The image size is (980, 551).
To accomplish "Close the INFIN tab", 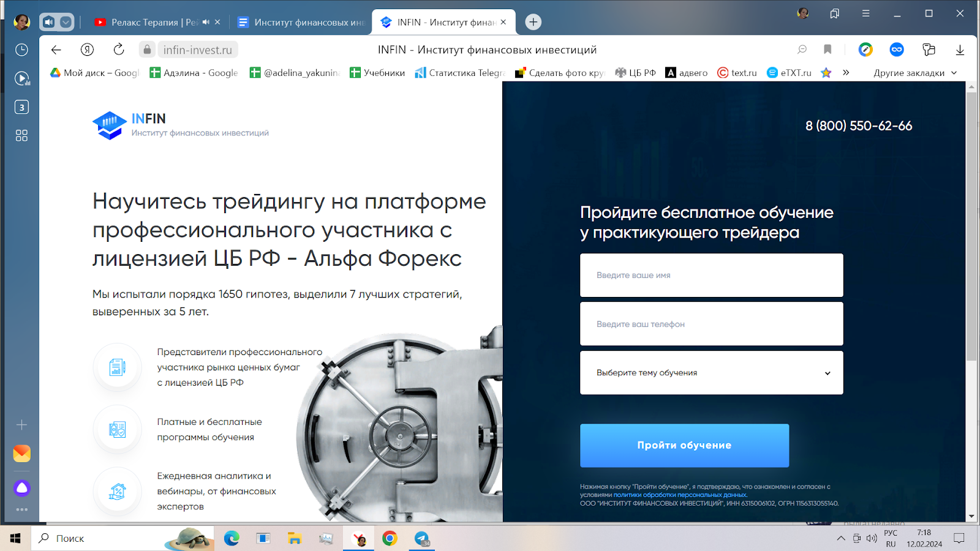I will pos(503,22).
